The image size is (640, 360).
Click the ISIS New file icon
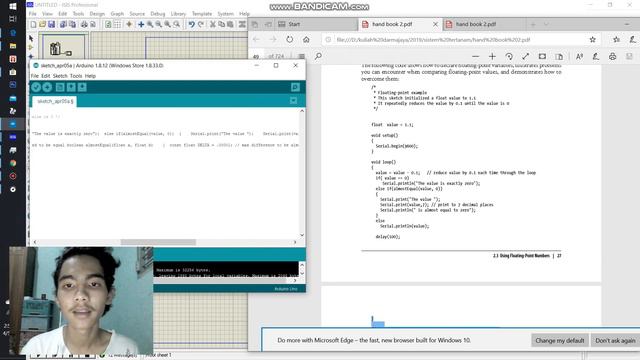(33, 24)
